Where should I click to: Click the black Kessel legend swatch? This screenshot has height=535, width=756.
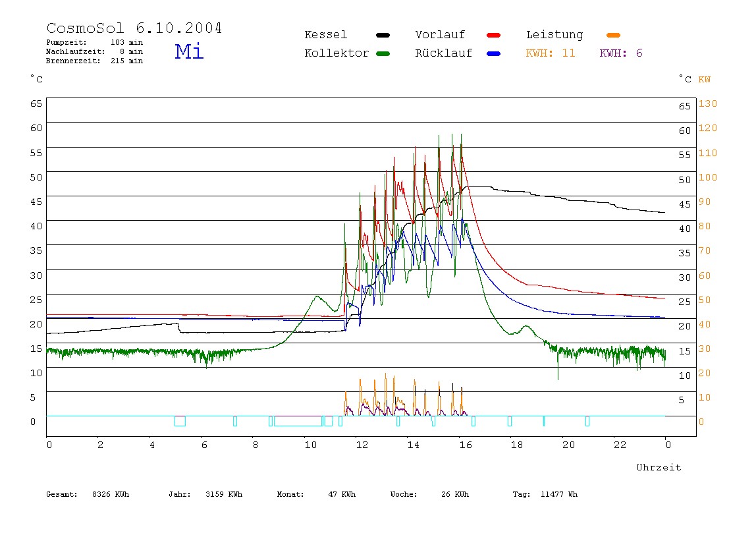383,35
